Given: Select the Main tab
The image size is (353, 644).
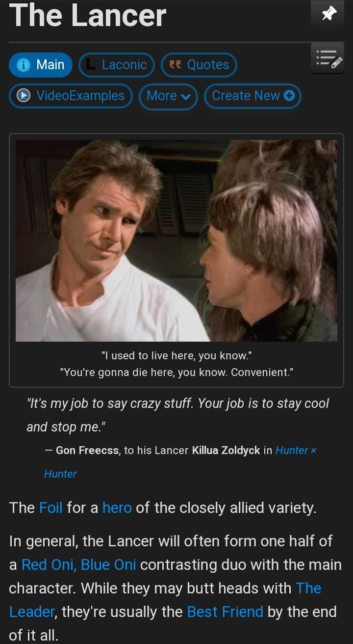Looking at the screenshot, I should pos(41,65).
